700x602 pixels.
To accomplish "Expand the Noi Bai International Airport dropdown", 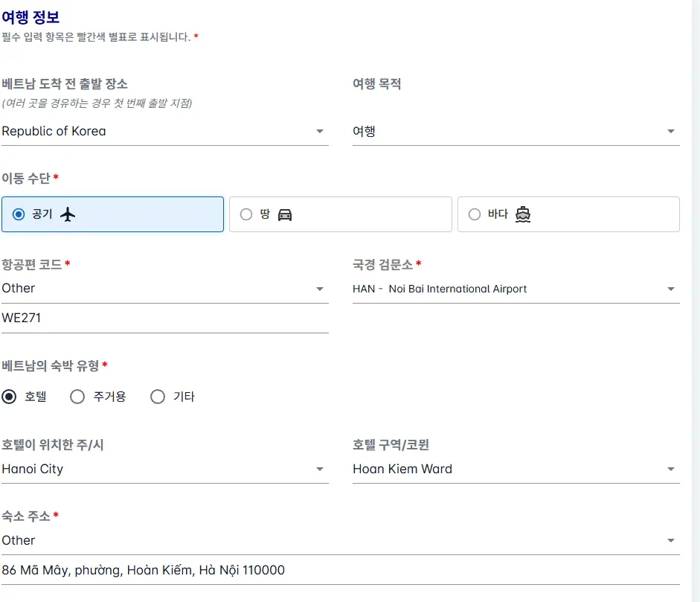I will click(516, 289).
